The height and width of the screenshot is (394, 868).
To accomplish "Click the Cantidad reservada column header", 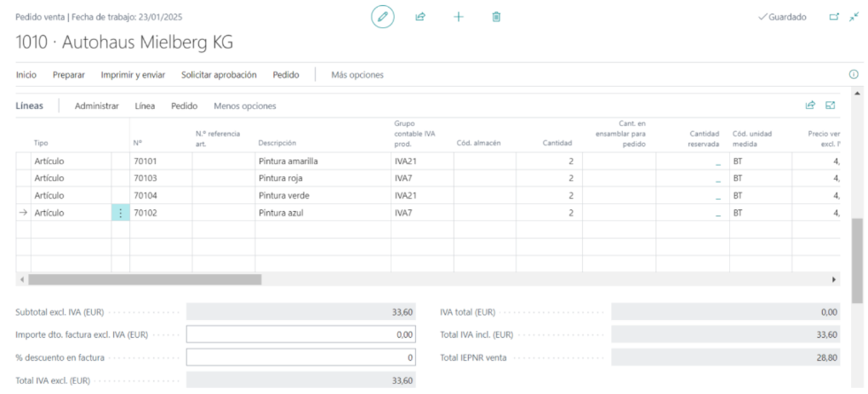I will pos(704,139).
